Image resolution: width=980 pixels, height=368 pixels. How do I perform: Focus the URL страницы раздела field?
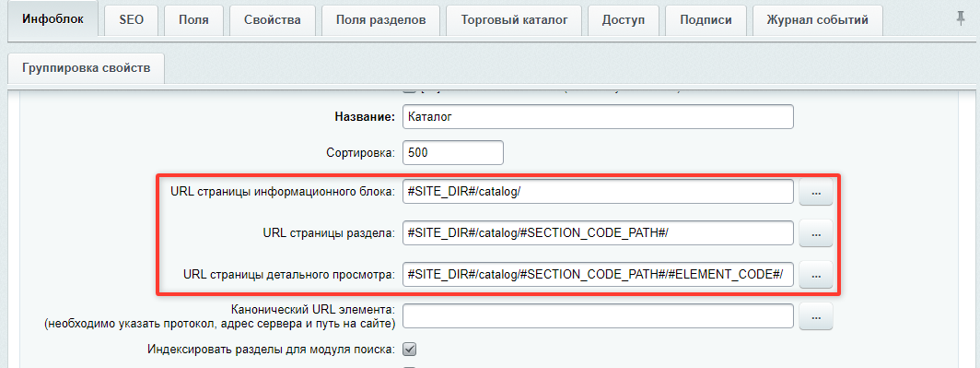coord(598,233)
